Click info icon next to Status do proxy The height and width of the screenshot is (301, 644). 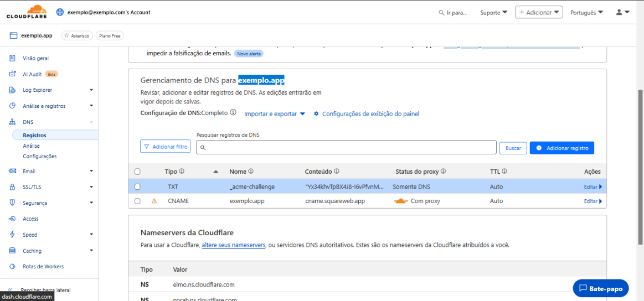tap(443, 171)
